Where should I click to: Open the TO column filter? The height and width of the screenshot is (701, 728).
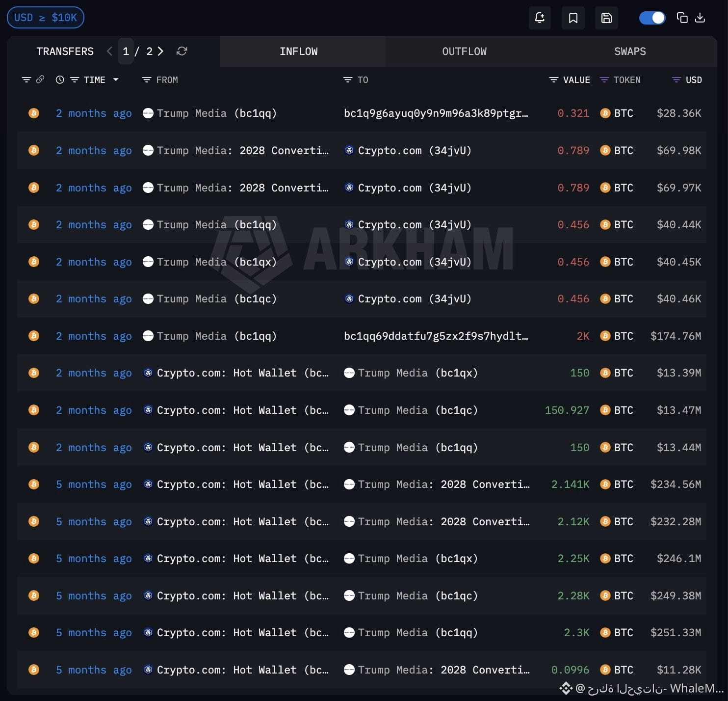point(347,80)
